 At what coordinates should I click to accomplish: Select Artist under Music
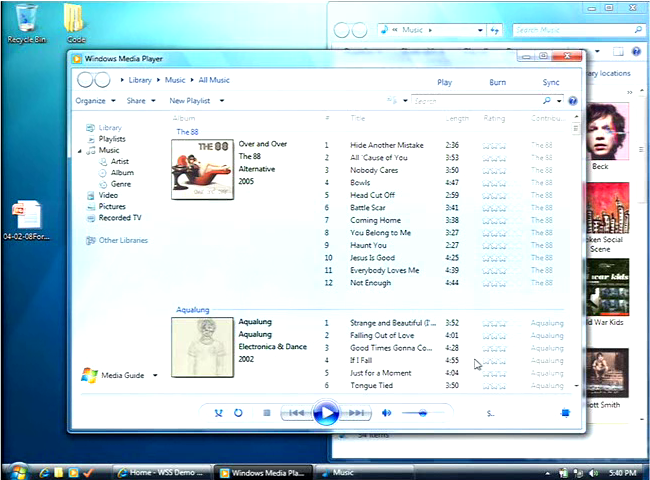coord(119,161)
